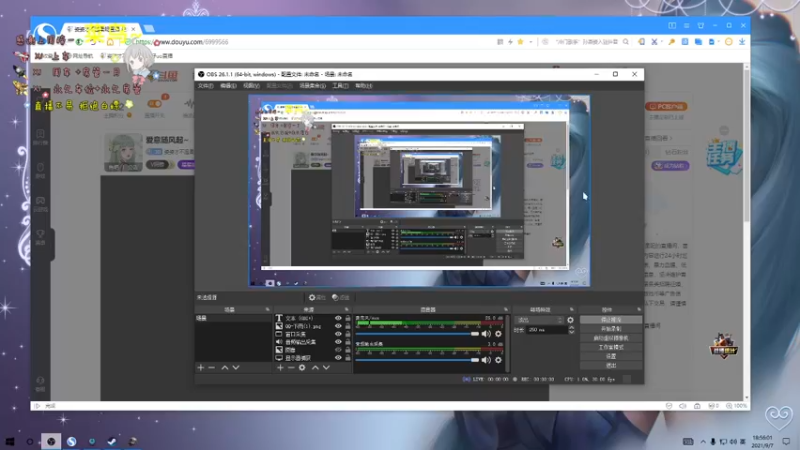Move the scene up in the Scenes list
800x450 pixels.
[x=224, y=367]
